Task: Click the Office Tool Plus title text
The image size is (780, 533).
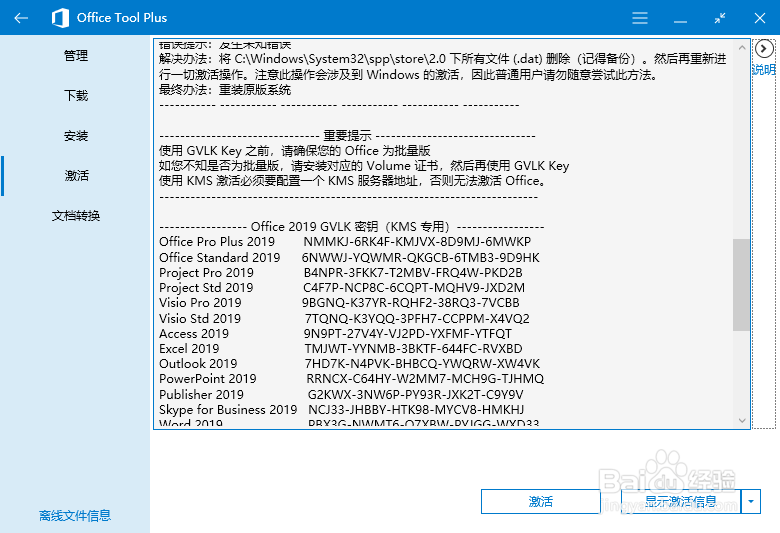Action: click(122, 18)
